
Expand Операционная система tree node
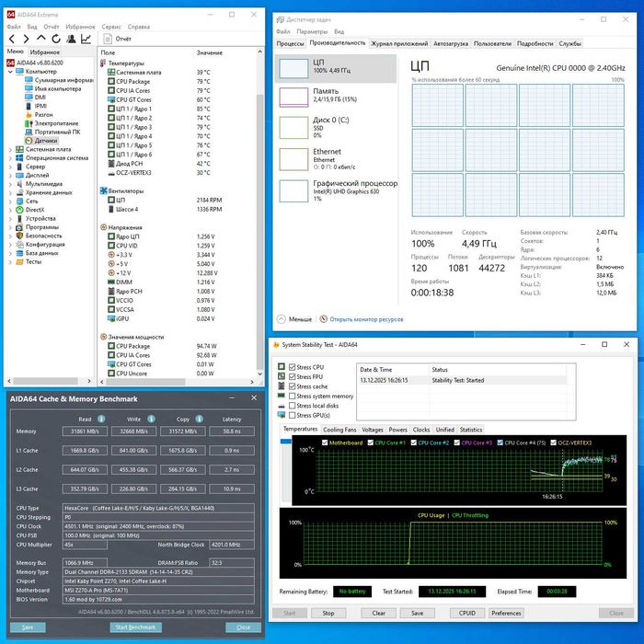coord(10,158)
